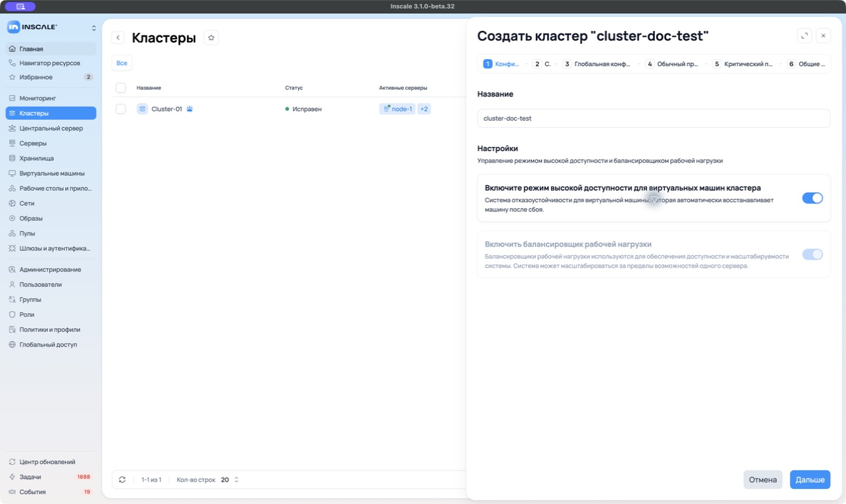The image size is (846, 504).
Task: Click the INSCALE logo in sidebar header
Action: point(32,27)
